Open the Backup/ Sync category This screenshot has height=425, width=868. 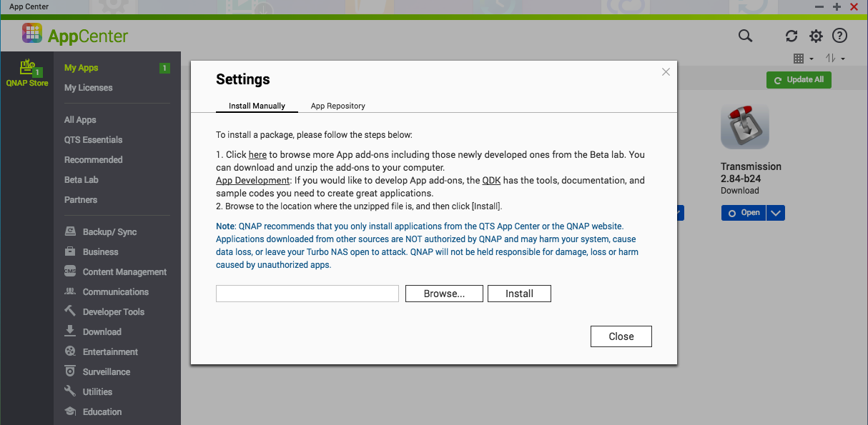point(109,232)
